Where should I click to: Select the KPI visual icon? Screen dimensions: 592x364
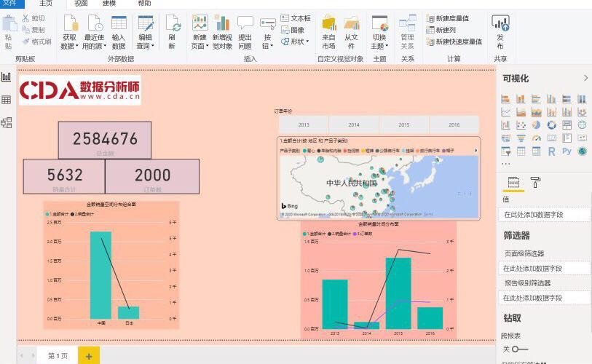(582, 138)
